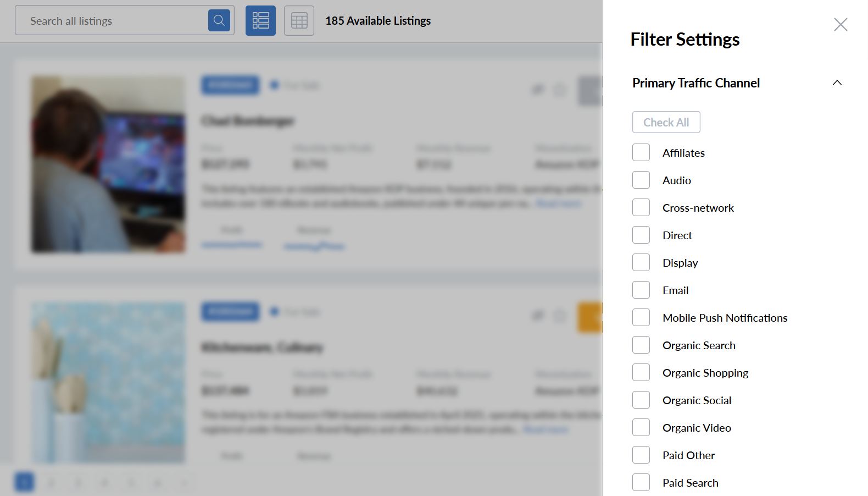Viewport: 868px width, 496px height.
Task: Tick the Audio checkbox
Action: click(x=641, y=180)
